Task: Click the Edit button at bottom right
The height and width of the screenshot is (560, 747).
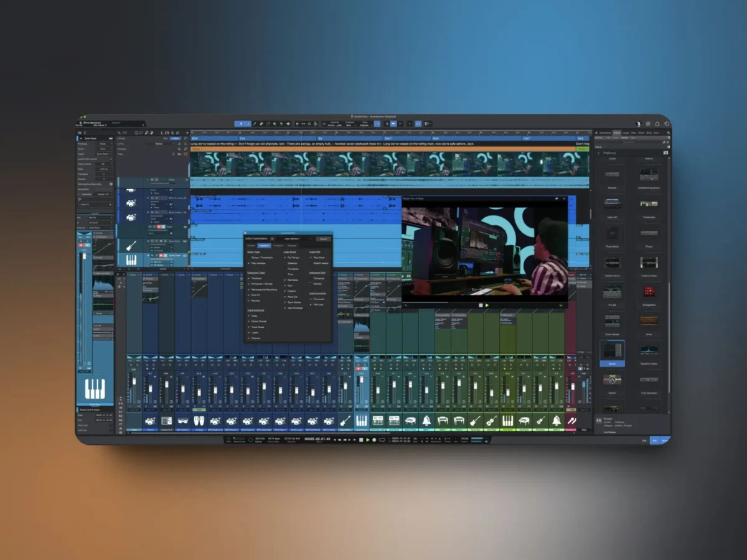Action: pyautogui.click(x=644, y=440)
